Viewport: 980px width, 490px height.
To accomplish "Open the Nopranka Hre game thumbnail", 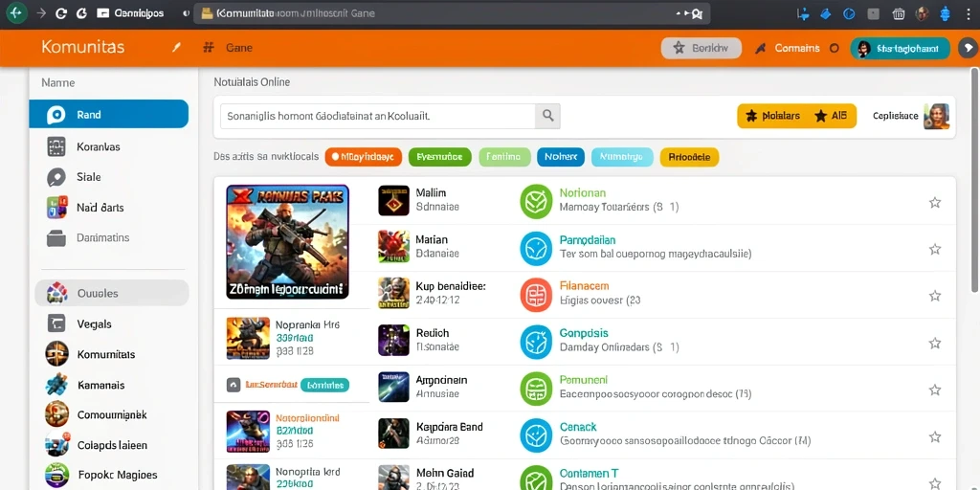I will 248,338.
